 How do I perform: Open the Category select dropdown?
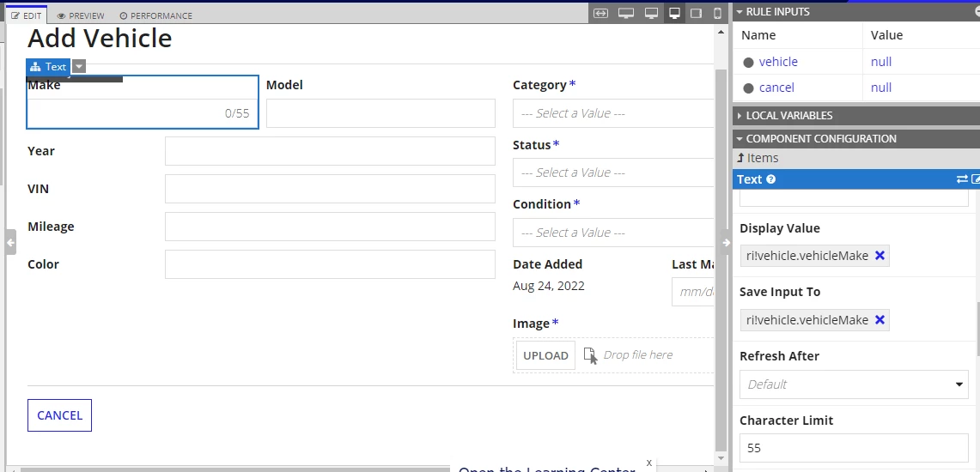point(613,113)
